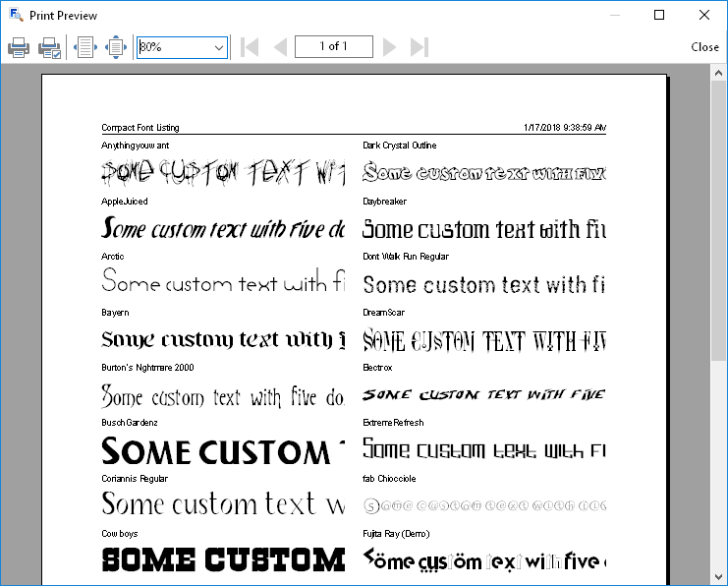The height and width of the screenshot is (586, 728).
Task: Click 'Burton's Nightmare 2000' font name
Action: tap(147, 367)
